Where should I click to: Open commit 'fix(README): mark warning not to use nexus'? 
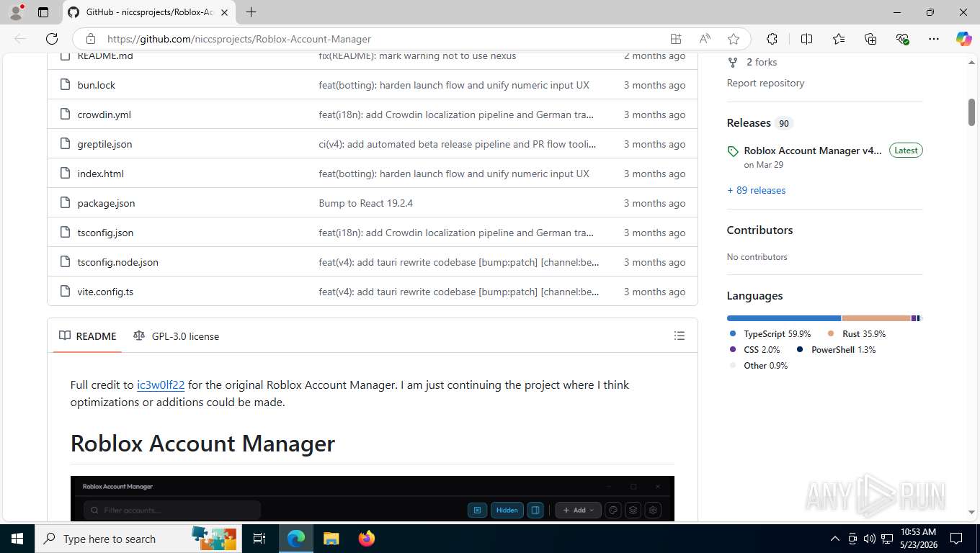point(417,56)
